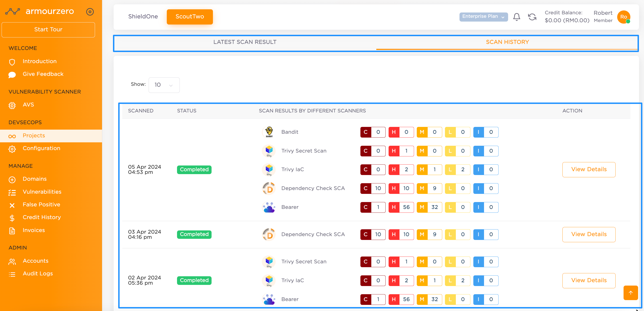Viewport: 644px width, 311px height.
Task: Click Medium count 9 badge, 03 Apr scan
Action: coord(429,234)
